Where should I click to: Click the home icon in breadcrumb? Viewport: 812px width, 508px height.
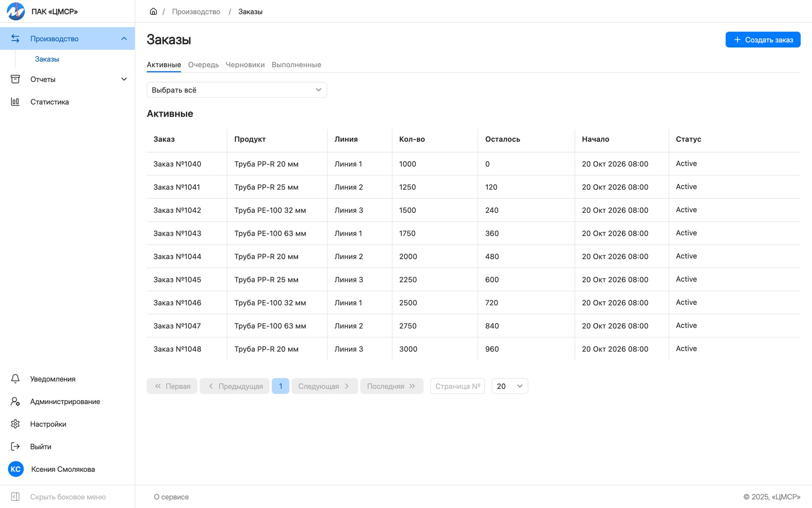coord(153,11)
